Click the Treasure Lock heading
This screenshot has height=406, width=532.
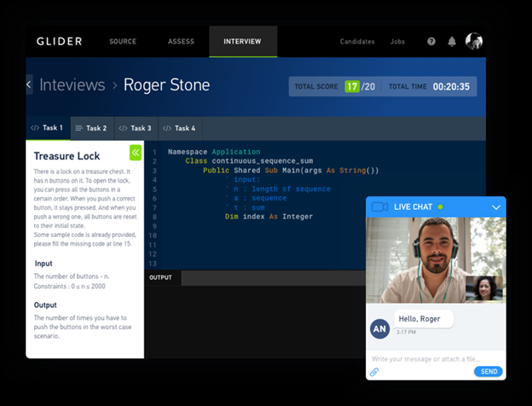pos(66,156)
